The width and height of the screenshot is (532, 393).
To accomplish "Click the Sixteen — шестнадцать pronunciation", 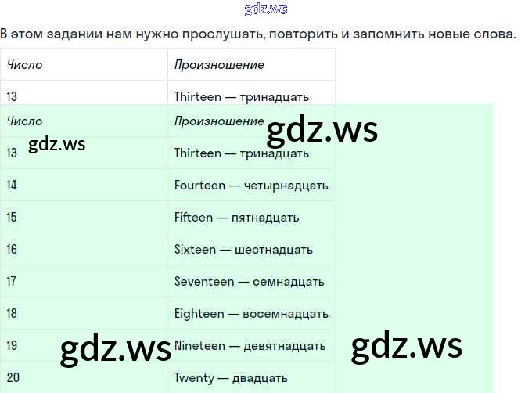I will pos(243,250).
